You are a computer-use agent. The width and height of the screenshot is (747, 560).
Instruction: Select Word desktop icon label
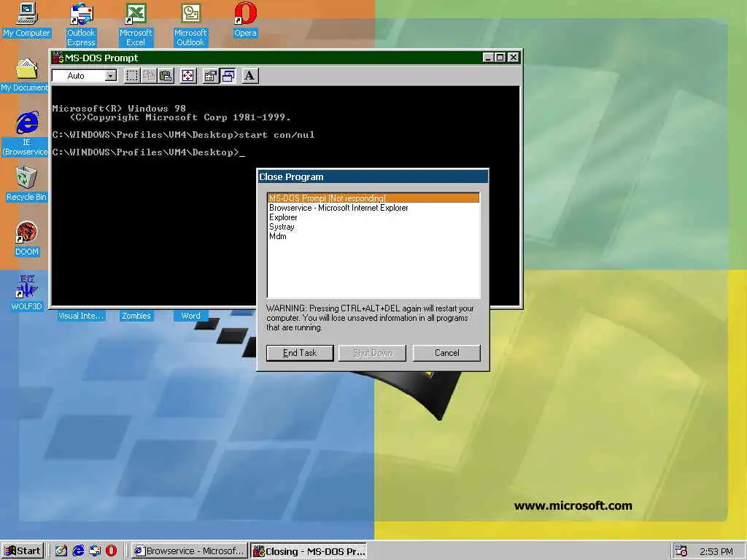pyautogui.click(x=190, y=316)
